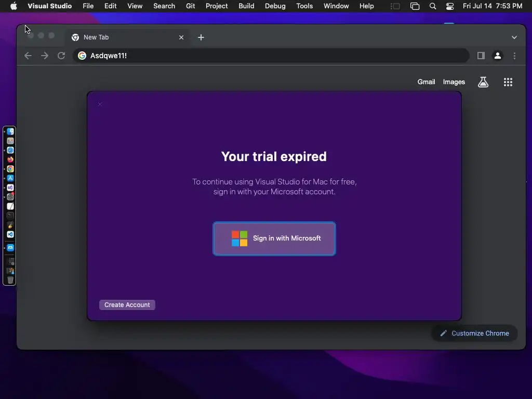This screenshot has height=399, width=532.
Task: Click Customize Chrome button
Action: pos(474,333)
